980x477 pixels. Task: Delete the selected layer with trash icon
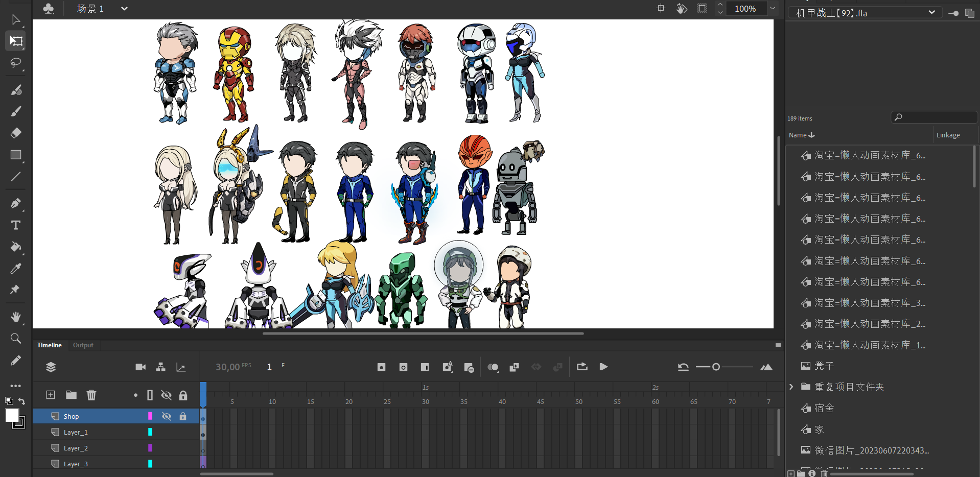click(x=91, y=395)
